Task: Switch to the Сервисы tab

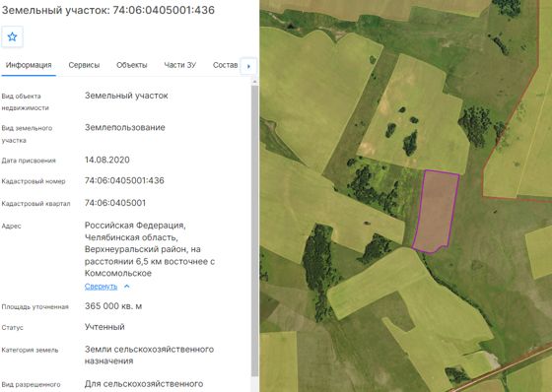Action: pyautogui.click(x=84, y=65)
